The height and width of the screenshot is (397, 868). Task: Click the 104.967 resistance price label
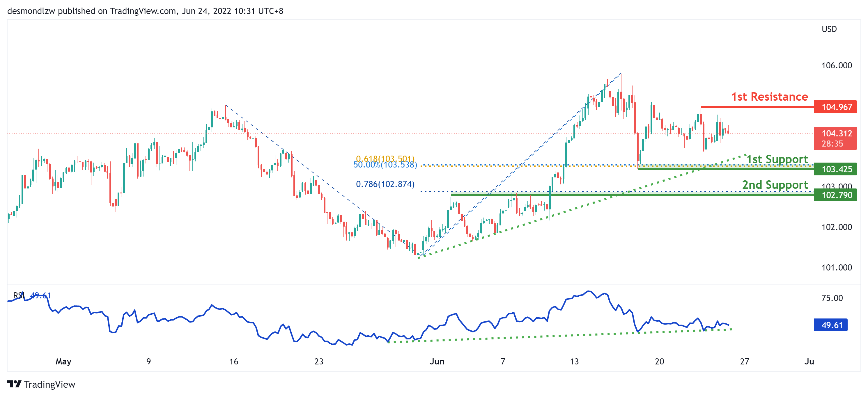(835, 107)
